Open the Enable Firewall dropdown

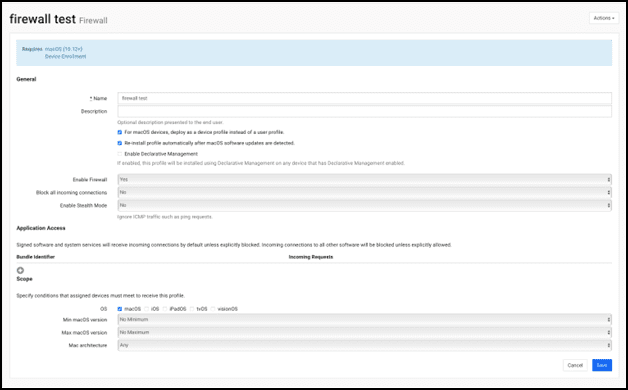click(x=364, y=179)
